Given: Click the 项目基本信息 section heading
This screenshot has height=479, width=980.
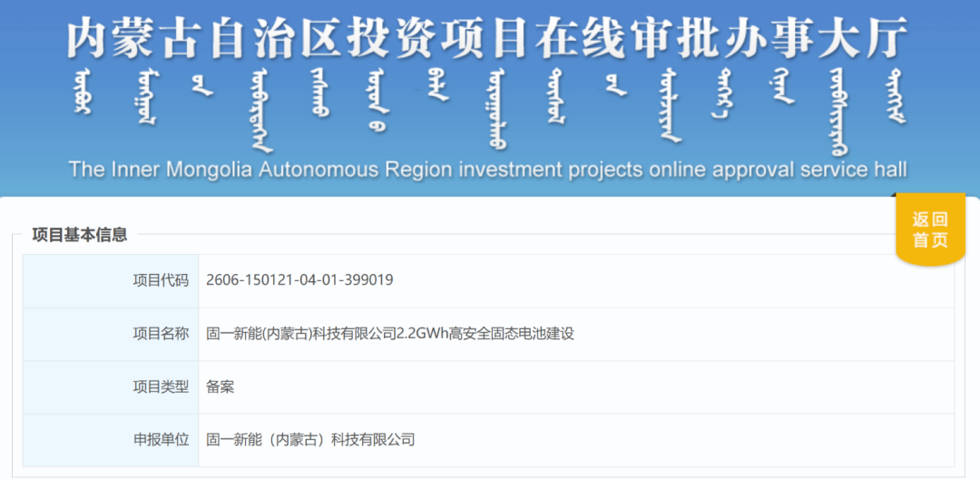Looking at the screenshot, I should point(79,235).
